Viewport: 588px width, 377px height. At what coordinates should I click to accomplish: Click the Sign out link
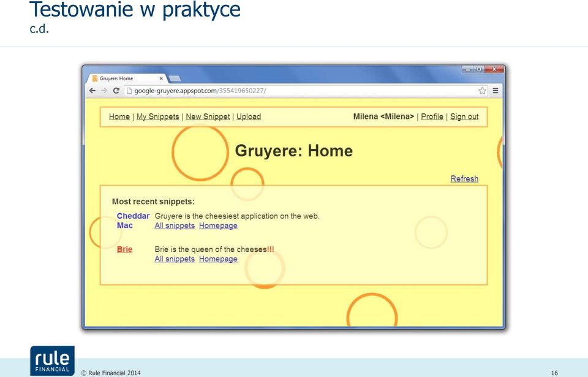click(x=464, y=116)
